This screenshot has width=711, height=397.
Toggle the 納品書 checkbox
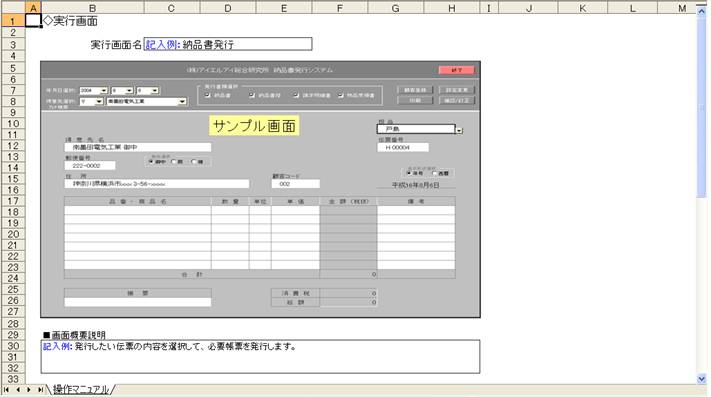click(208, 95)
